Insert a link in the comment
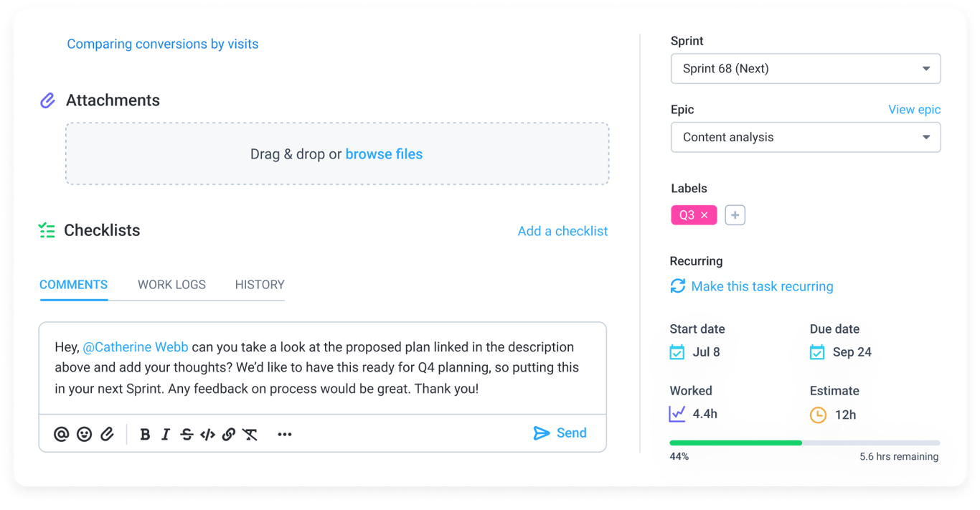The image size is (980, 510). [229, 434]
